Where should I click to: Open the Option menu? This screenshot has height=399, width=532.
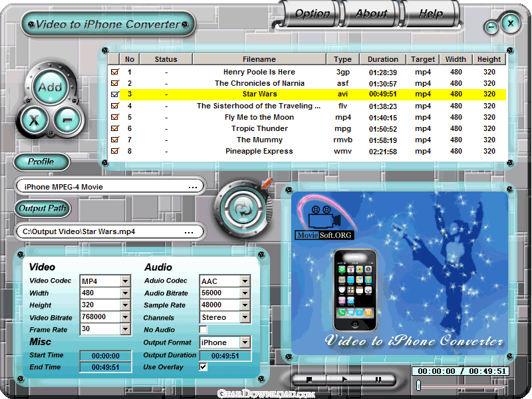(312, 13)
